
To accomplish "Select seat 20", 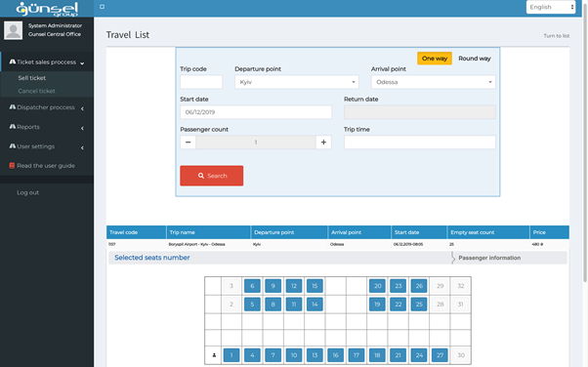I will pos(377,286).
